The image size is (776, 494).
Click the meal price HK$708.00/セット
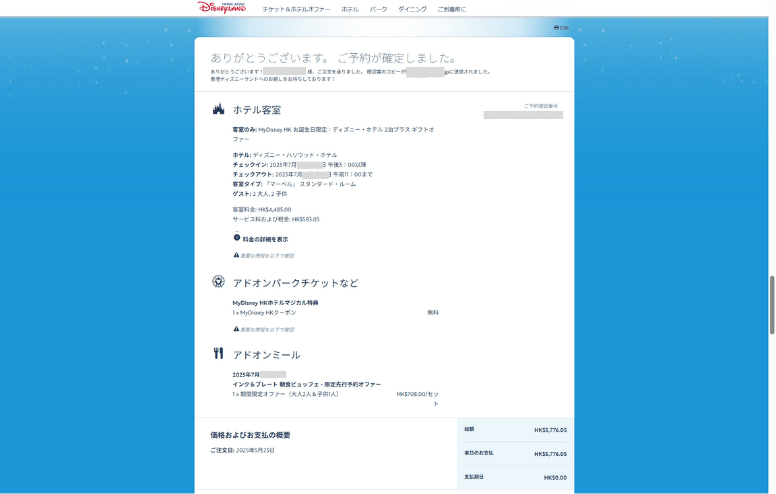click(418, 398)
